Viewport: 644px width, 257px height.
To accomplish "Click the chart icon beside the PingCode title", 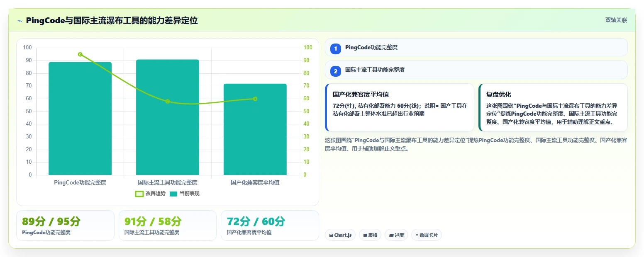I will point(20,21).
